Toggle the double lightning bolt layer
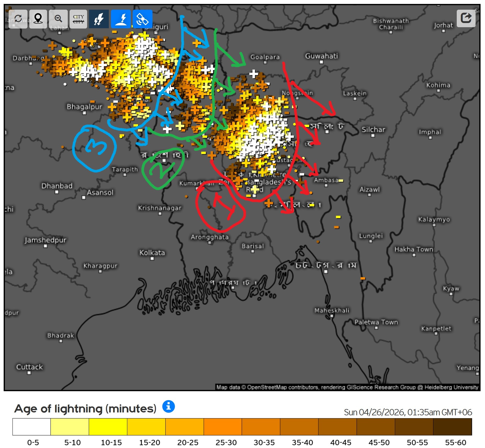This screenshot has width=485, height=448. [99, 19]
